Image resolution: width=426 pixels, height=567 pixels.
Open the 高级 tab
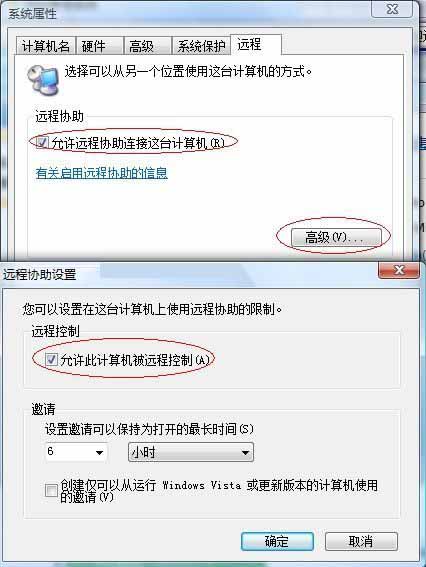148,46
